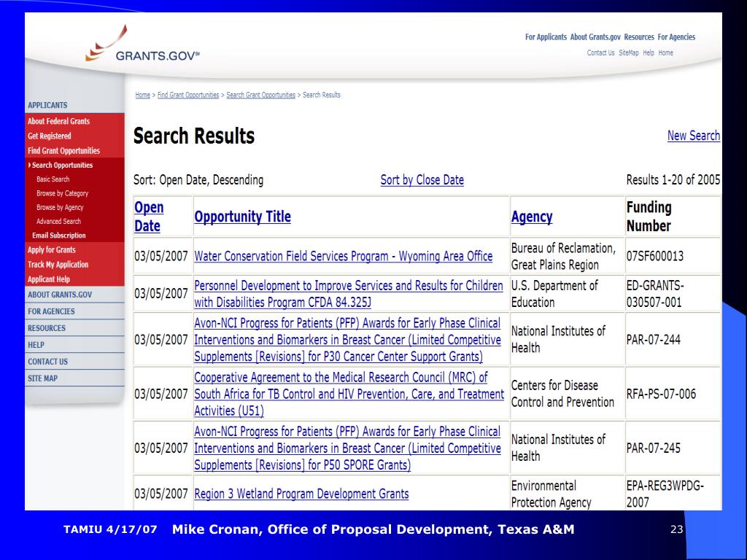Click the APPLICANTS sidebar heading
The height and width of the screenshot is (560, 747).
pos(47,105)
